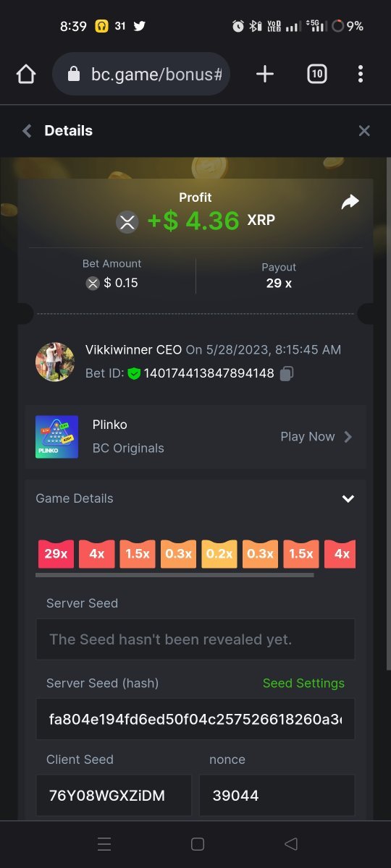Tap the XRP coin icon beside profit

127,221
